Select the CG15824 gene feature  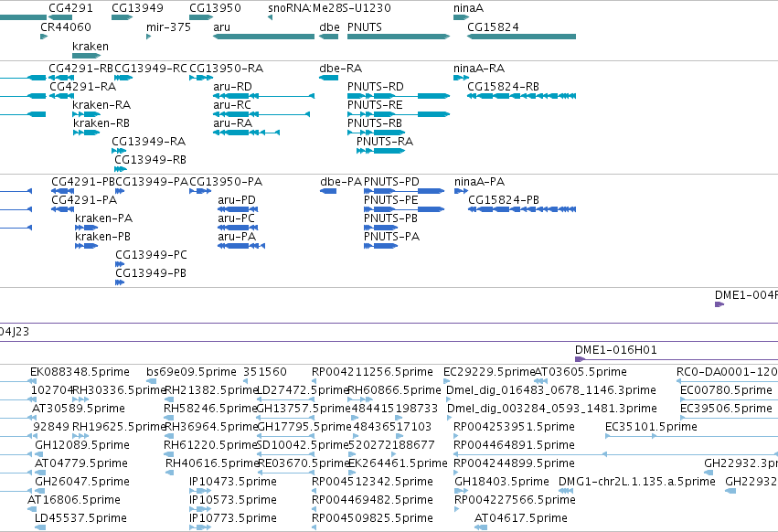521,37
